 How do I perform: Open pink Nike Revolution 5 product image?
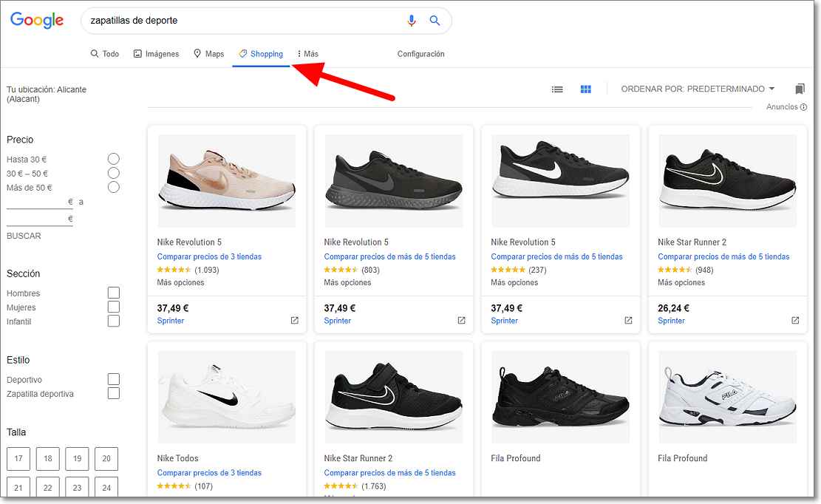[x=227, y=180]
